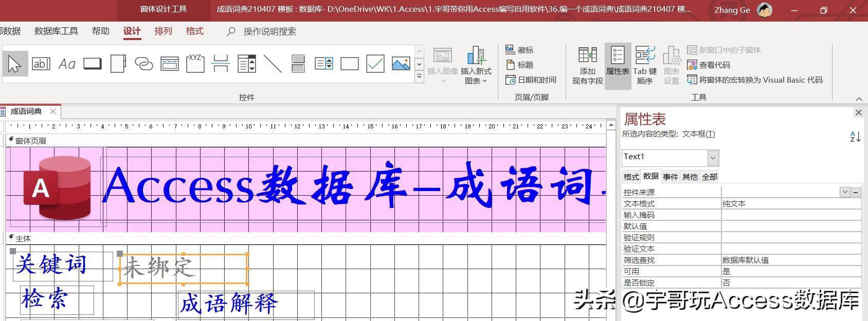Viewport: 868px width, 321px height.
Task: Pick the Combo Box control tool
Action: pyautogui.click(x=247, y=64)
